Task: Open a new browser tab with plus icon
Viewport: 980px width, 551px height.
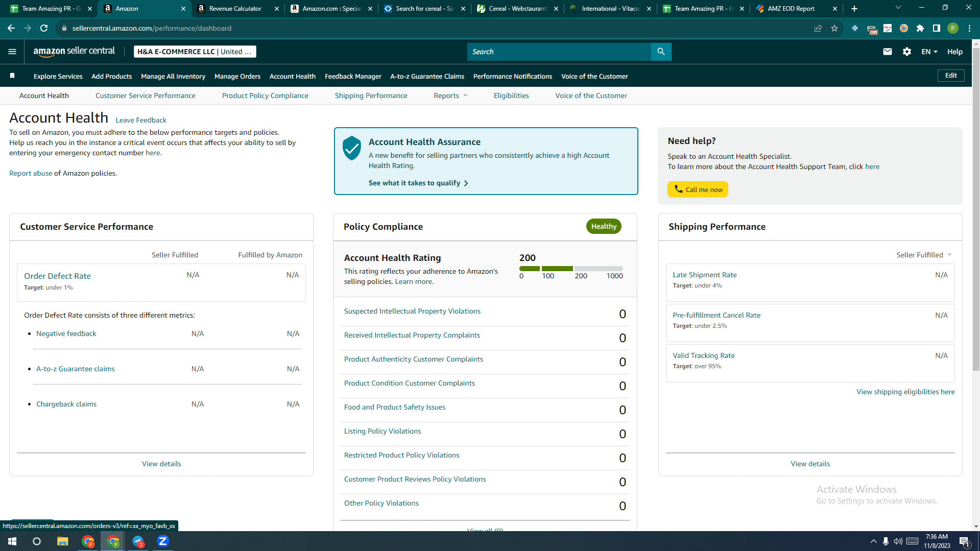Action: [x=854, y=9]
